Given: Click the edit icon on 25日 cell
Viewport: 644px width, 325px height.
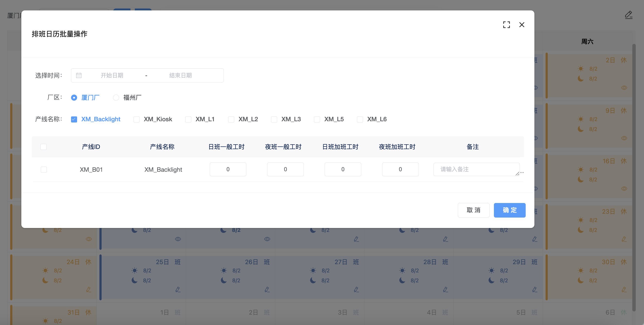Looking at the screenshot, I should pos(178,290).
